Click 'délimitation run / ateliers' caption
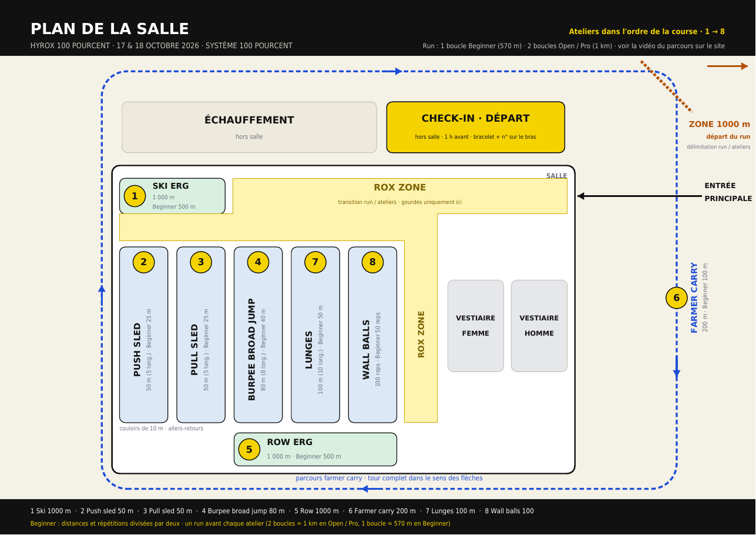 719,146
